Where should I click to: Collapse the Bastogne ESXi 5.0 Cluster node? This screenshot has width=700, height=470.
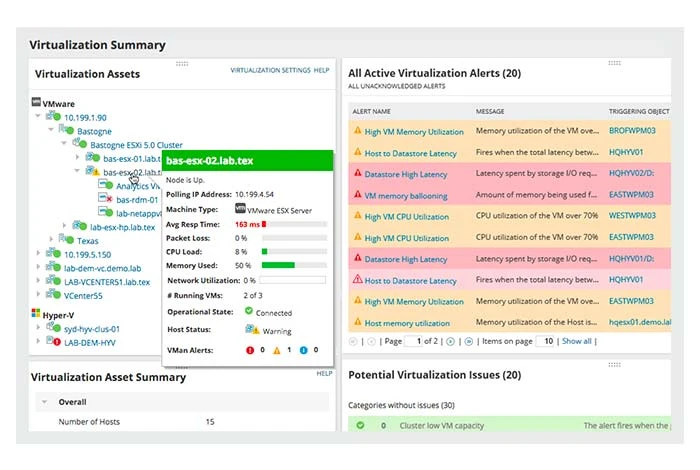64,143
